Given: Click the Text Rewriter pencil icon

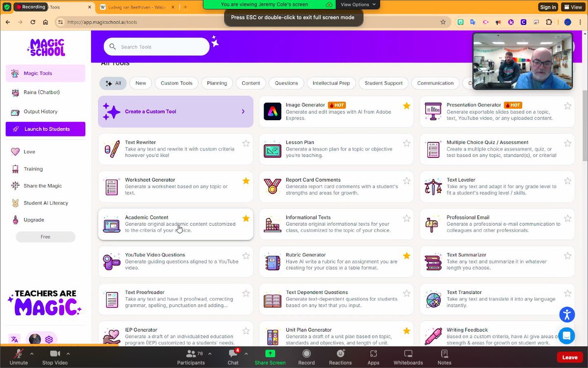Looking at the screenshot, I should 112,149.
